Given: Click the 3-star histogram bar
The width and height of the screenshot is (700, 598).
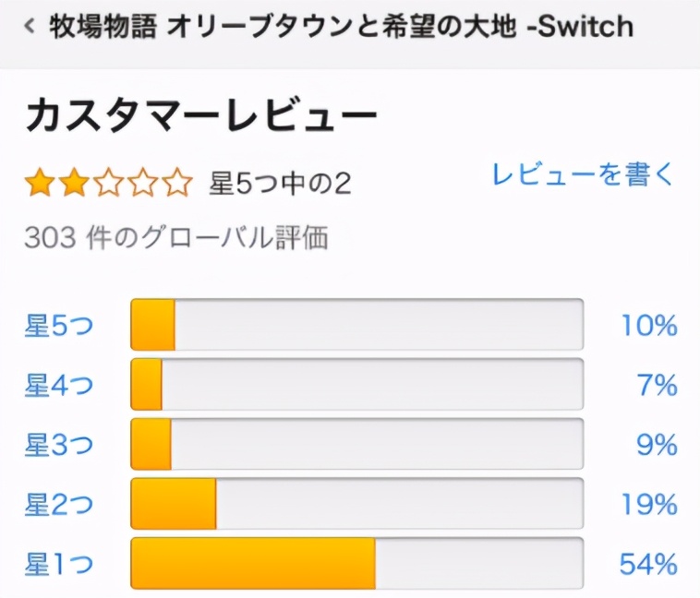Looking at the screenshot, I should click(x=356, y=444).
